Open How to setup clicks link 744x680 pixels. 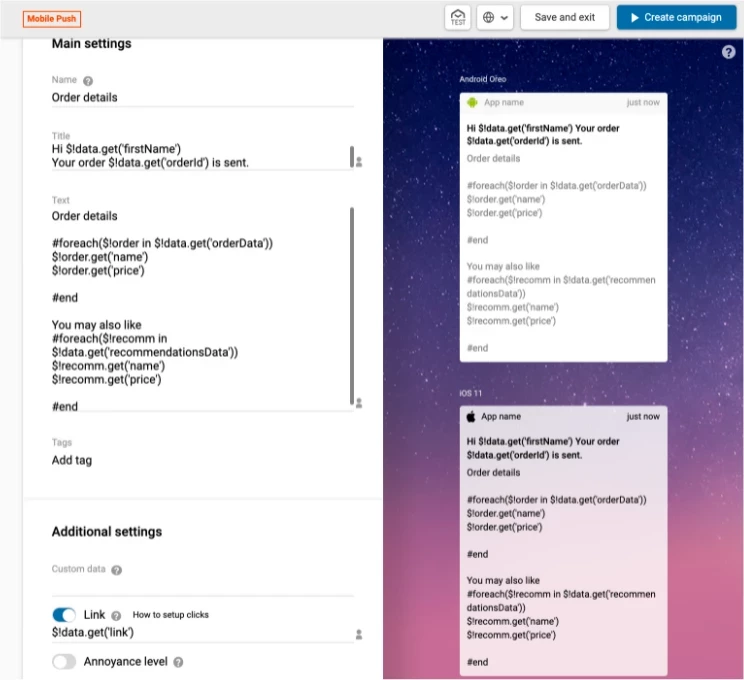[x=171, y=615]
